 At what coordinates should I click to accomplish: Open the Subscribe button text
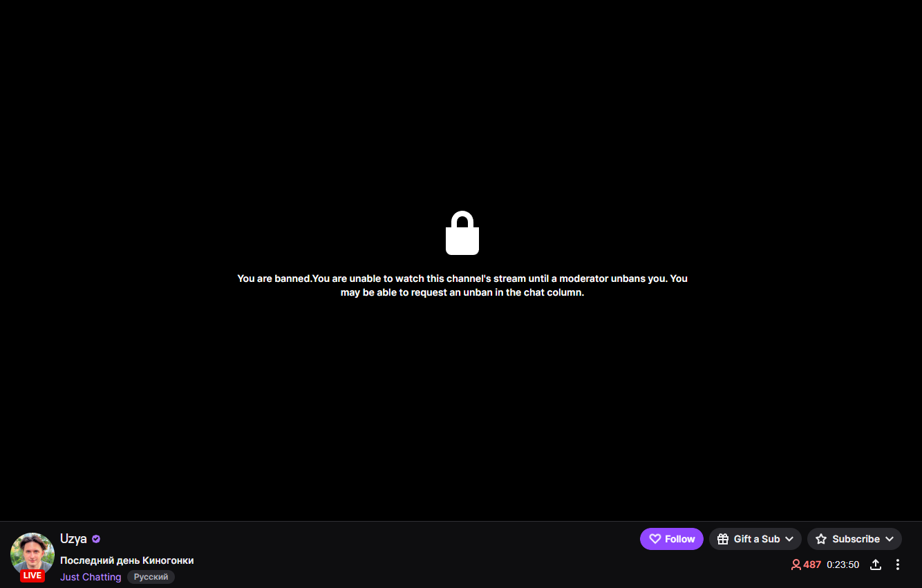pyautogui.click(x=856, y=539)
